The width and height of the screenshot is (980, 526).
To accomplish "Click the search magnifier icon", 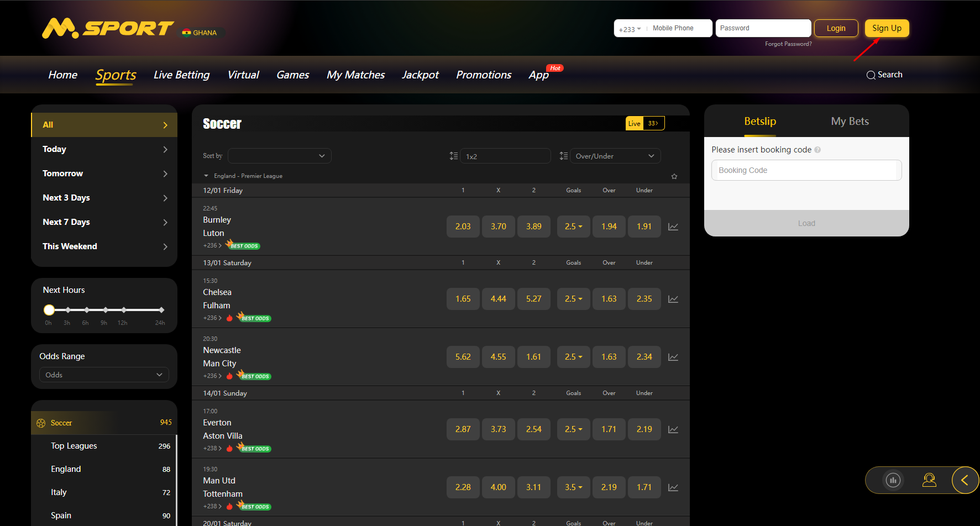I will [871, 75].
